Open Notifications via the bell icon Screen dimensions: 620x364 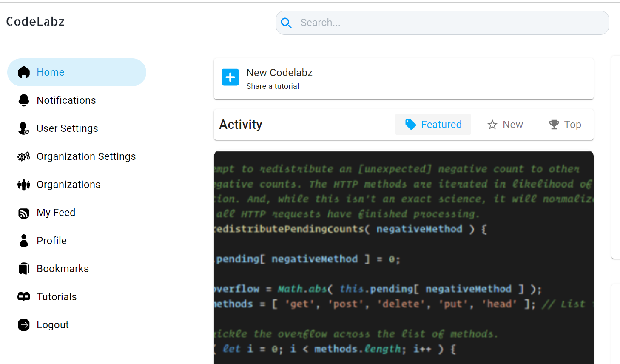[24, 100]
